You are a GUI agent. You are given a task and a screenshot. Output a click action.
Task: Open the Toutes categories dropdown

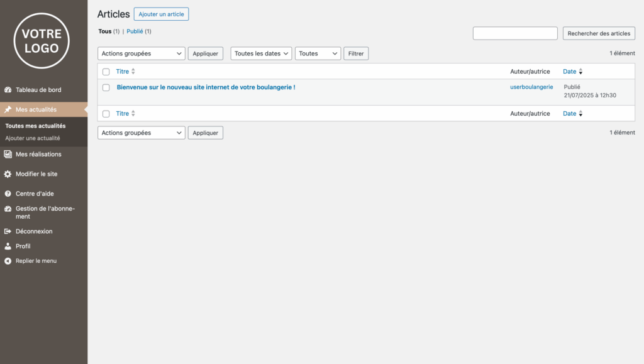(318, 53)
